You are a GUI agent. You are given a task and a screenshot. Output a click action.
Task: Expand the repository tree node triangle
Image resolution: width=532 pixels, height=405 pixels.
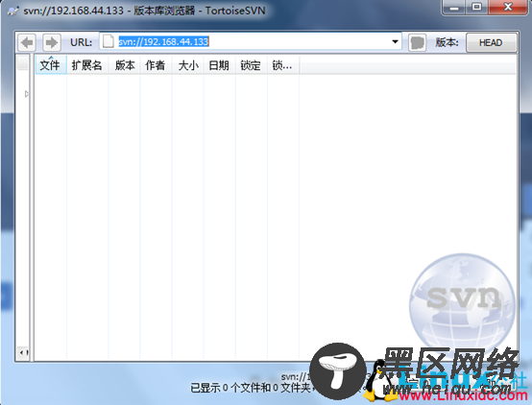coord(27,94)
